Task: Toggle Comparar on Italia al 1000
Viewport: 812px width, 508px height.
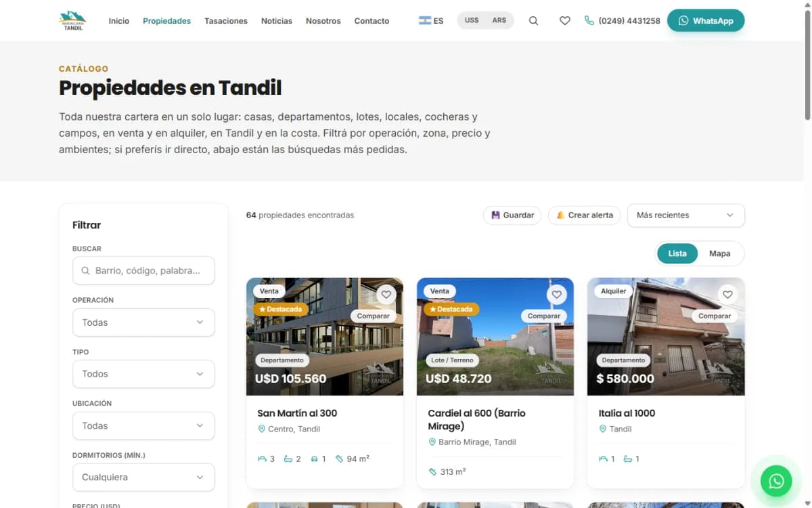Action: coord(715,316)
